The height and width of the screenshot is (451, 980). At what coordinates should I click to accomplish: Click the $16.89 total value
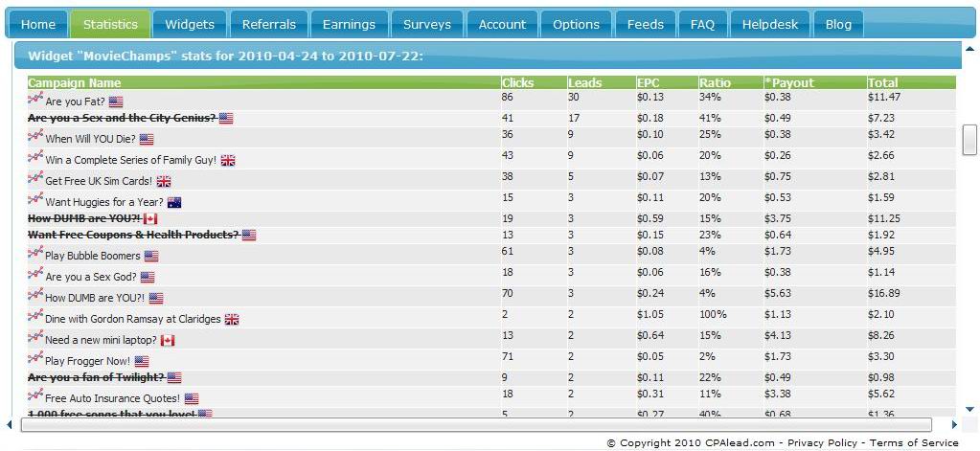884,293
